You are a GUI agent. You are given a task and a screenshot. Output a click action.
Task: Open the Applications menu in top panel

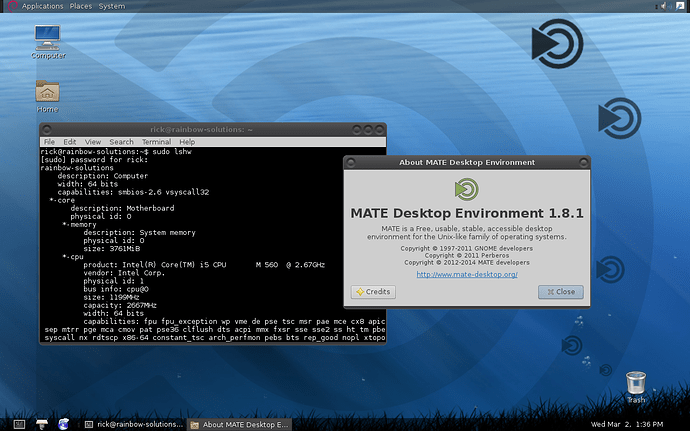pos(41,6)
